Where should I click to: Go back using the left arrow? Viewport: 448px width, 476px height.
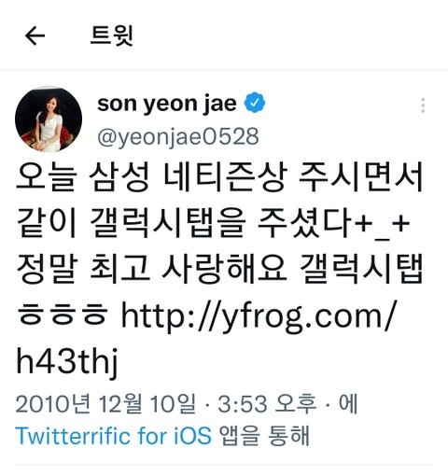35,35
